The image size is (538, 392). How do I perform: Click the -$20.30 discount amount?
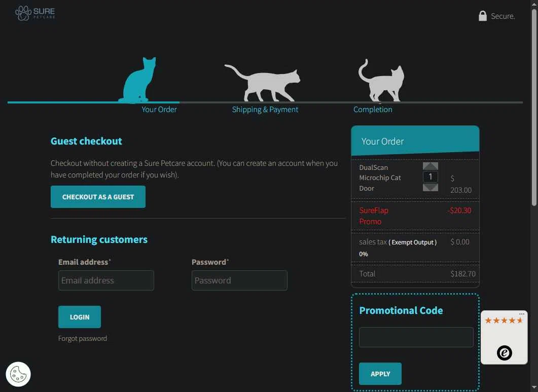click(459, 210)
